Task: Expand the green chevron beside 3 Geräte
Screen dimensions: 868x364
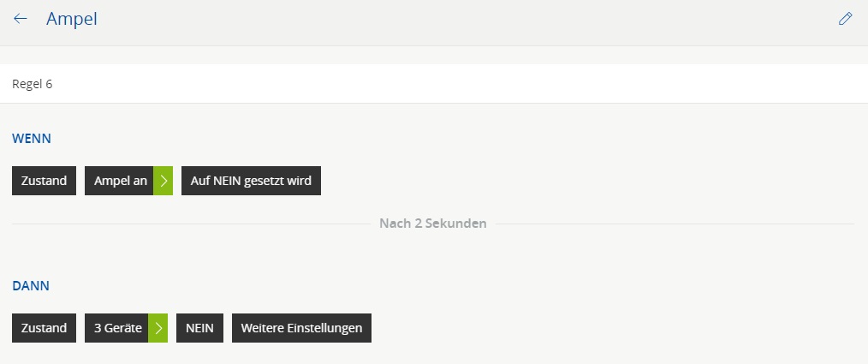Action: click(x=158, y=328)
